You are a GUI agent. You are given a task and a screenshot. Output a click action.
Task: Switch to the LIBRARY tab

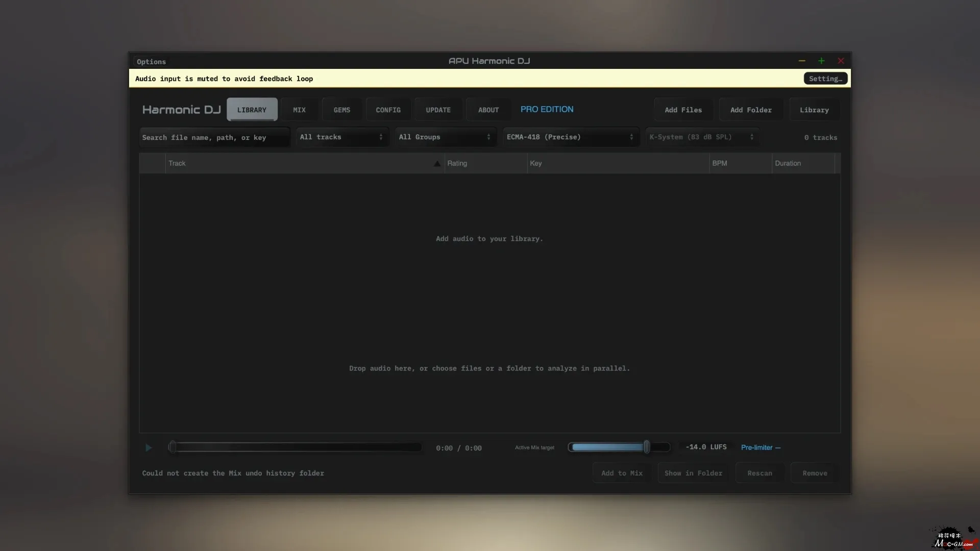tap(252, 110)
